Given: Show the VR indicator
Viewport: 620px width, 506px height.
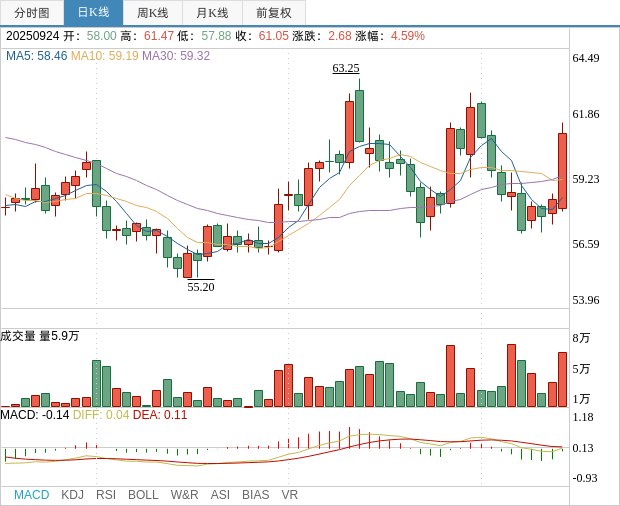Looking at the screenshot, I should (x=289, y=495).
